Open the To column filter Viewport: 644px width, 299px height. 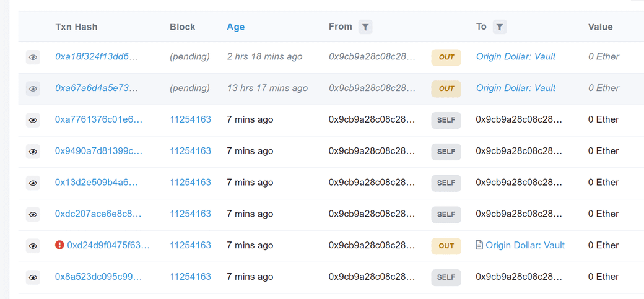pyautogui.click(x=500, y=27)
